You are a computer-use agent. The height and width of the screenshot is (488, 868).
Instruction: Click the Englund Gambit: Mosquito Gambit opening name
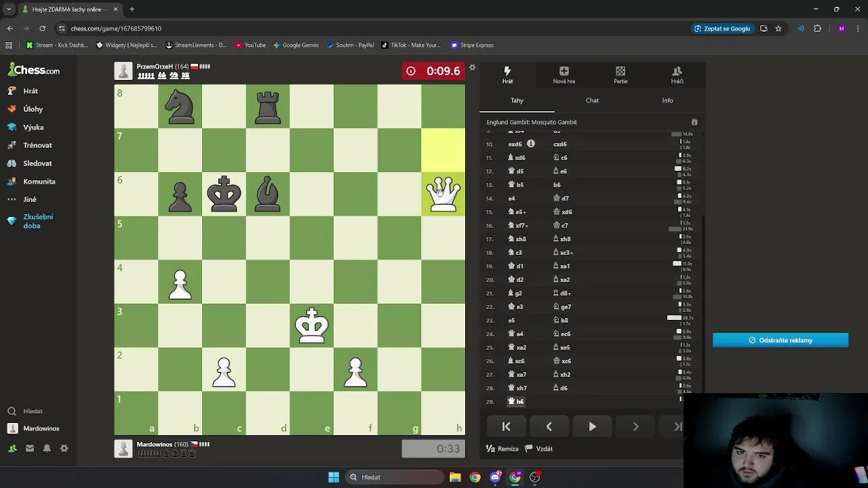tap(532, 122)
